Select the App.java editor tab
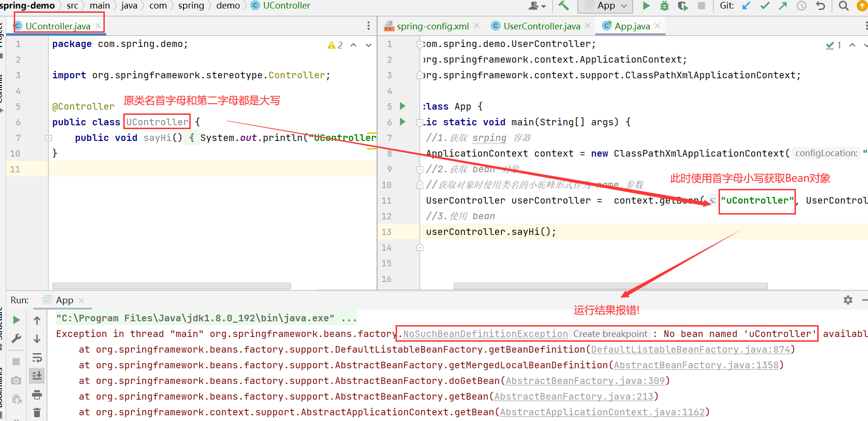This screenshot has height=421, width=868. 632,26
